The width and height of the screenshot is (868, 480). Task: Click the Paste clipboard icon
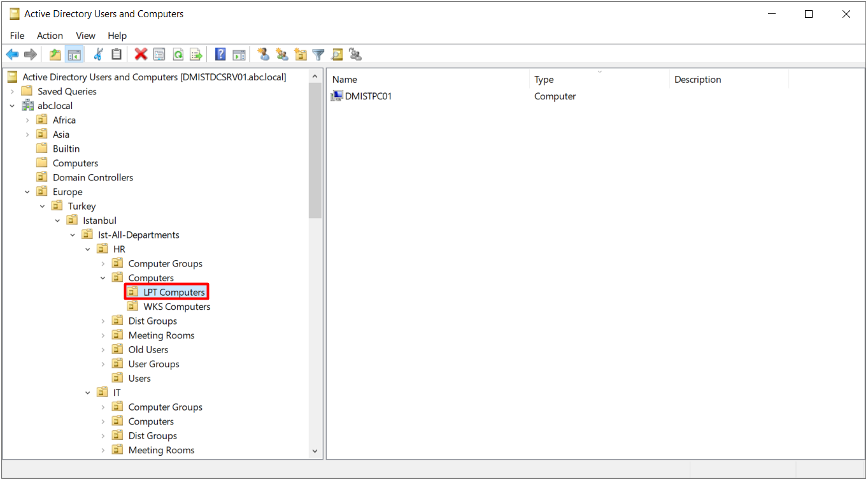117,55
